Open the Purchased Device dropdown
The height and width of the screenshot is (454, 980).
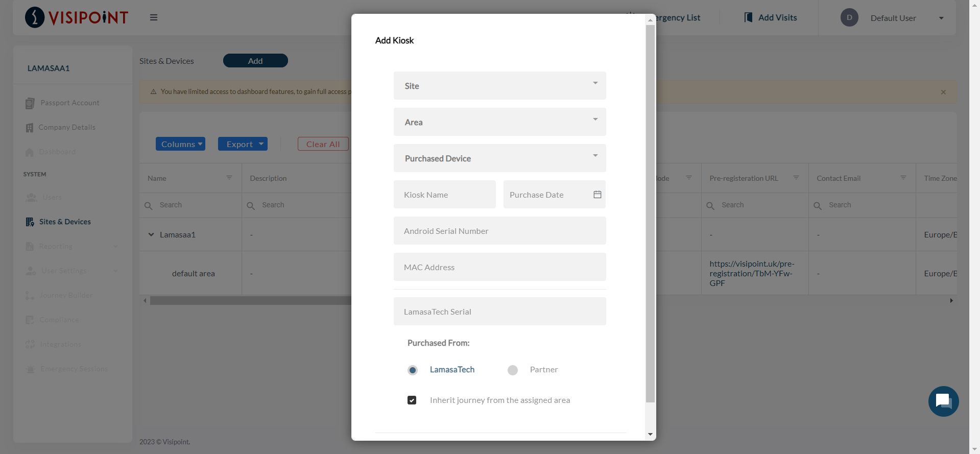pos(499,158)
